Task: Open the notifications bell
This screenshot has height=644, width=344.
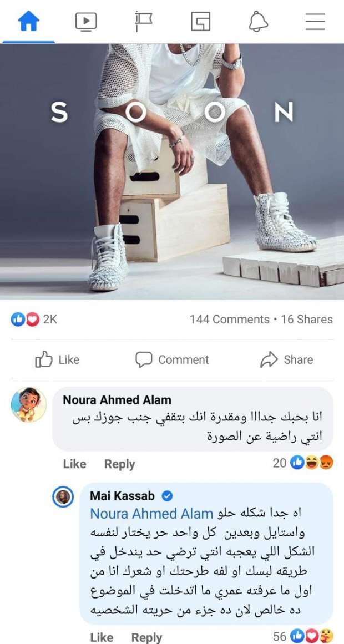Action: (x=258, y=22)
